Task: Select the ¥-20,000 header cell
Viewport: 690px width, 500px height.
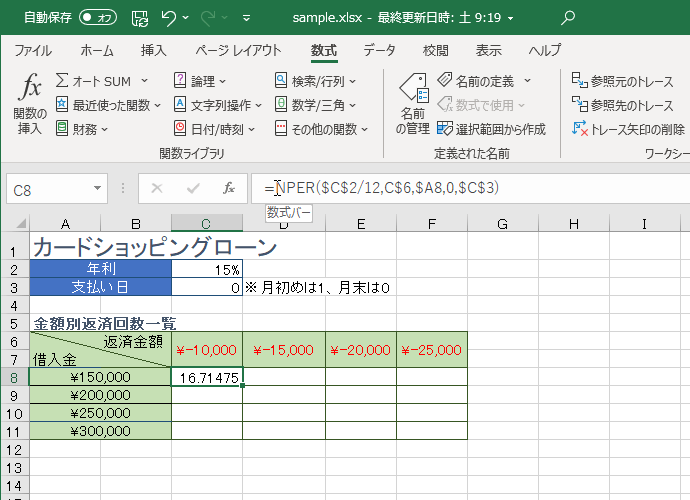Action: [361, 349]
